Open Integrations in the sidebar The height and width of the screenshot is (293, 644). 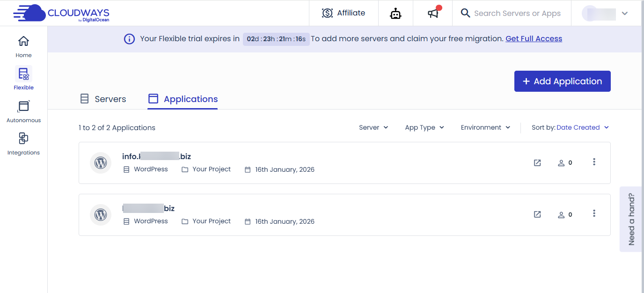(23, 144)
